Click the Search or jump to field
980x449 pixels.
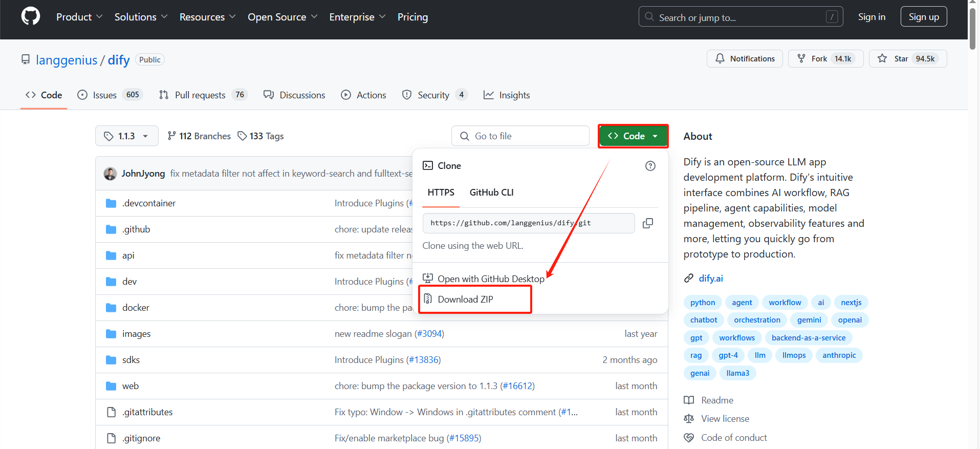click(x=741, y=16)
